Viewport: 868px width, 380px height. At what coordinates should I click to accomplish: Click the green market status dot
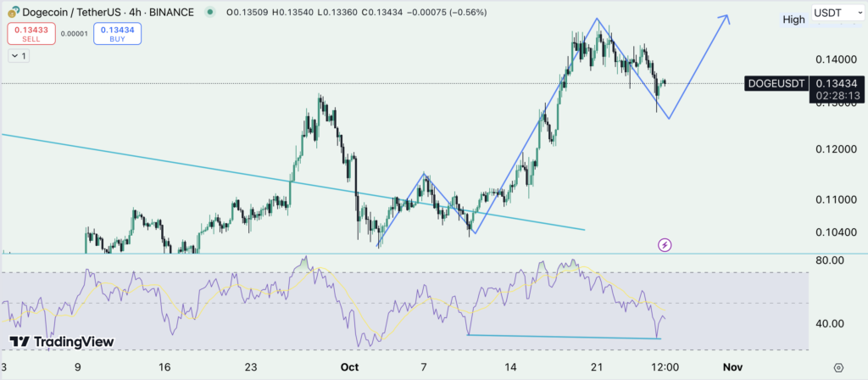[209, 11]
